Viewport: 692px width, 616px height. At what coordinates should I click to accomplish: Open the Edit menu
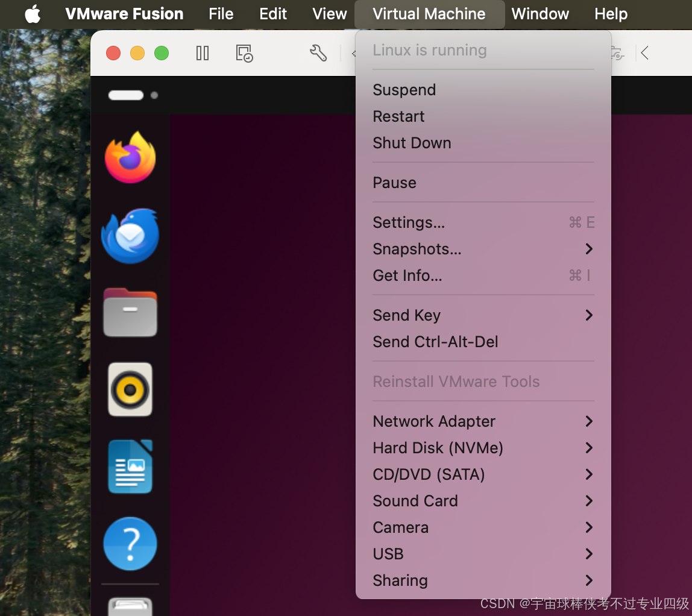tap(272, 14)
